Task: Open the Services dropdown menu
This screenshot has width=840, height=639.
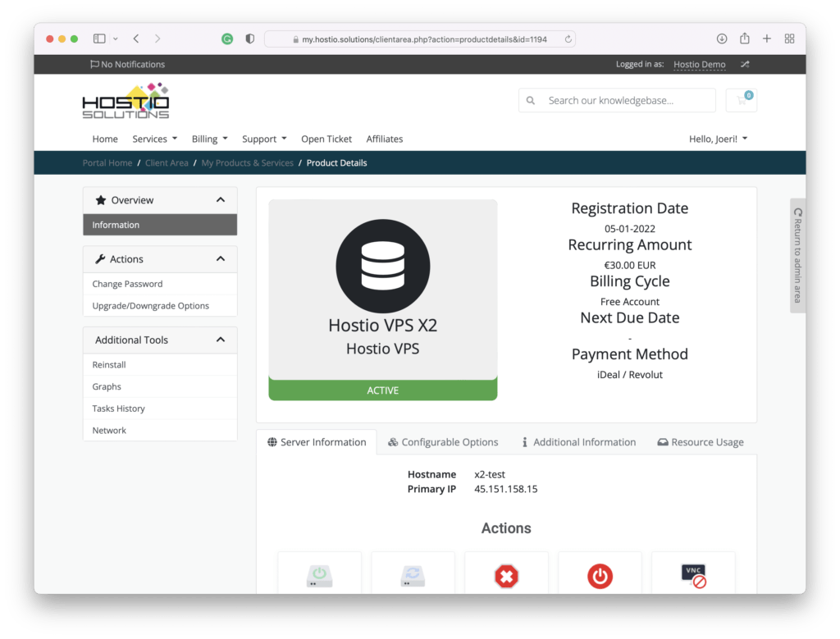Action: (155, 139)
